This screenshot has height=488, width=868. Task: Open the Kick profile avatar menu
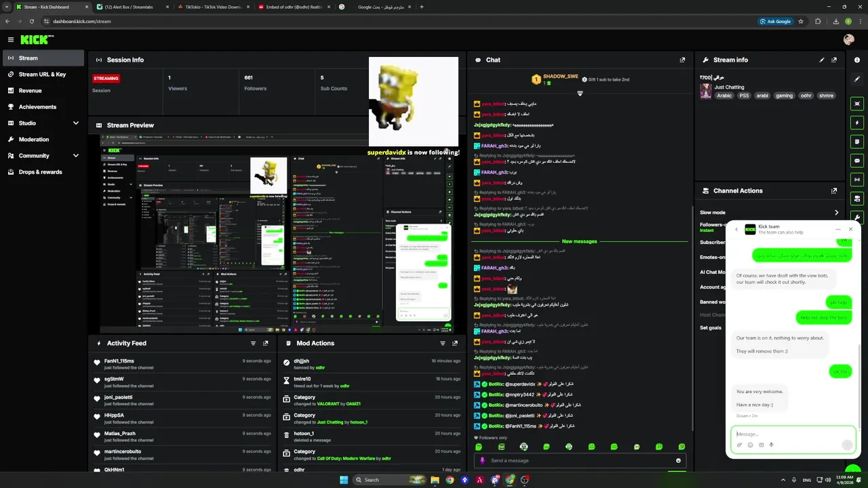[x=848, y=40]
